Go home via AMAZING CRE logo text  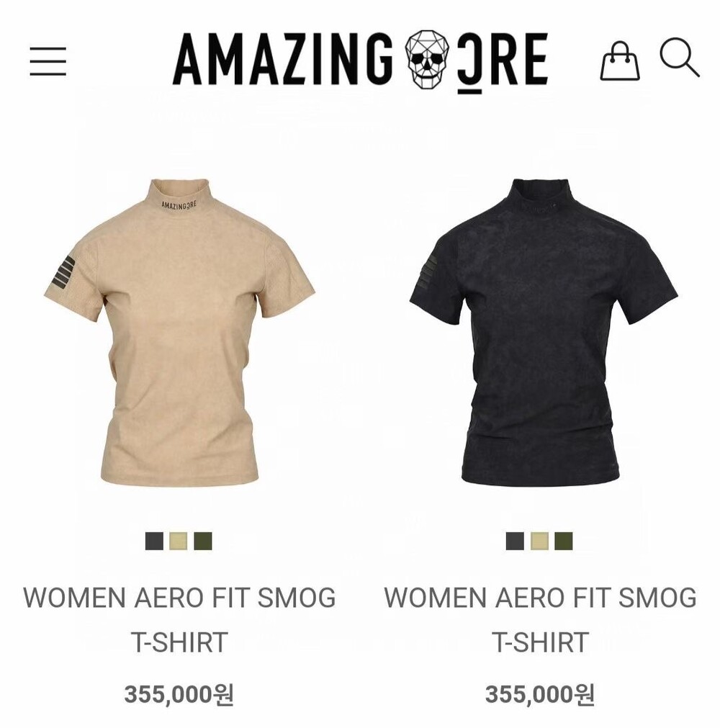pos(361,60)
